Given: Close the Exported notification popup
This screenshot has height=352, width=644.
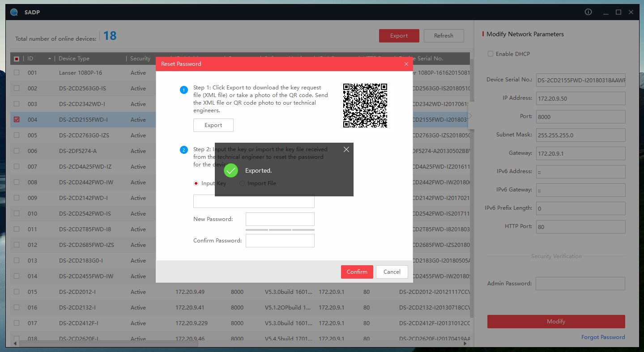Looking at the screenshot, I should [x=346, y=149].
